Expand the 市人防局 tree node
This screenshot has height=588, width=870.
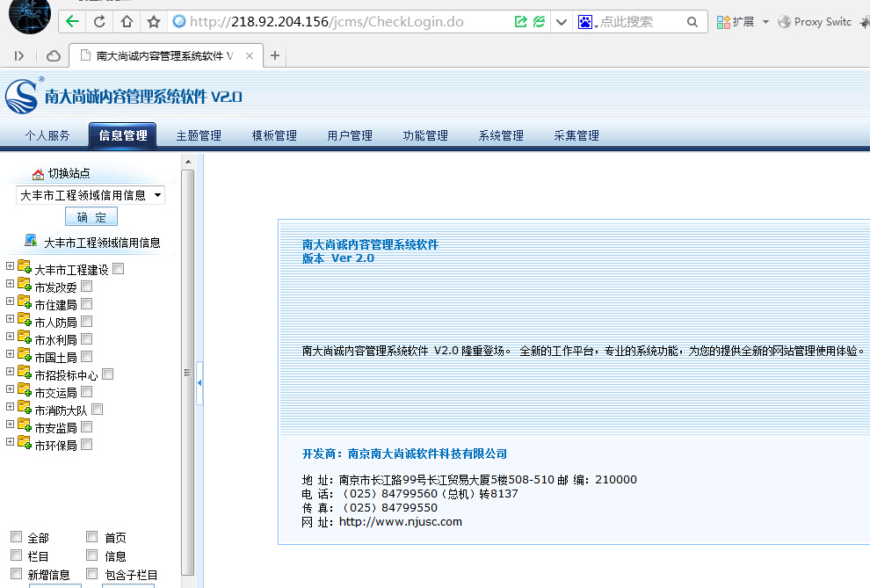click(x=10, y=319)
